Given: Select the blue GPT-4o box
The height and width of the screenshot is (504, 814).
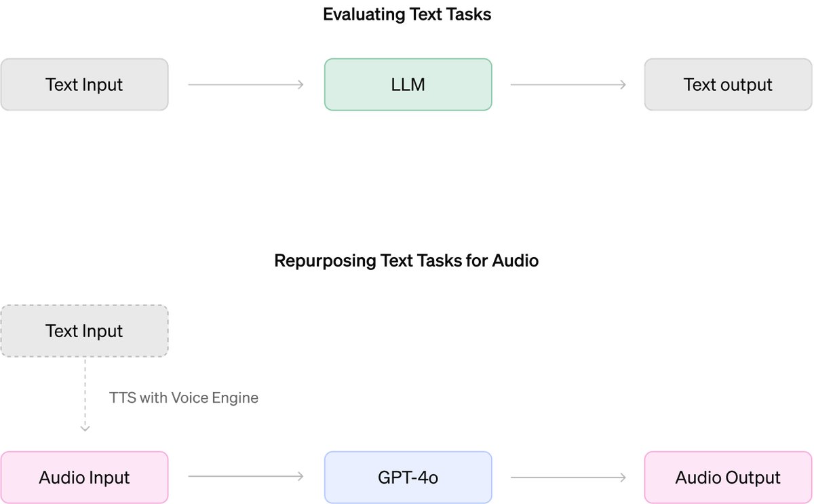Looking at the screenshot, I should (x=408, y=478).
